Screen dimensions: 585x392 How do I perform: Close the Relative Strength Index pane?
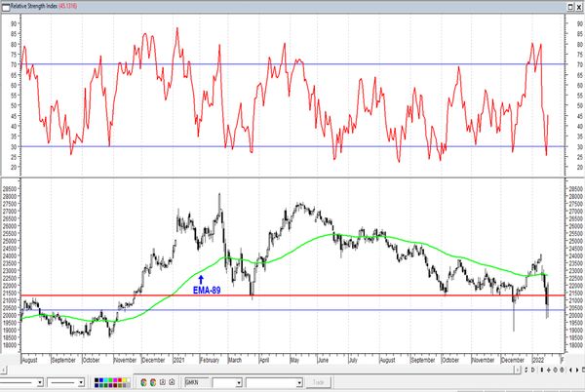577,5
